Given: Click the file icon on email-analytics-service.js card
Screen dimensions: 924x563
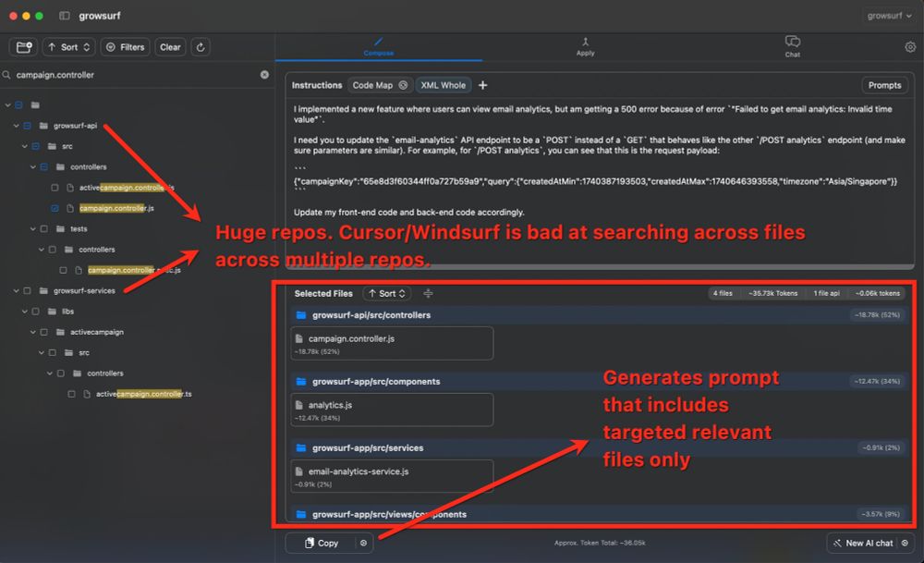Looking at the screenshot, I should coord(298,471).
